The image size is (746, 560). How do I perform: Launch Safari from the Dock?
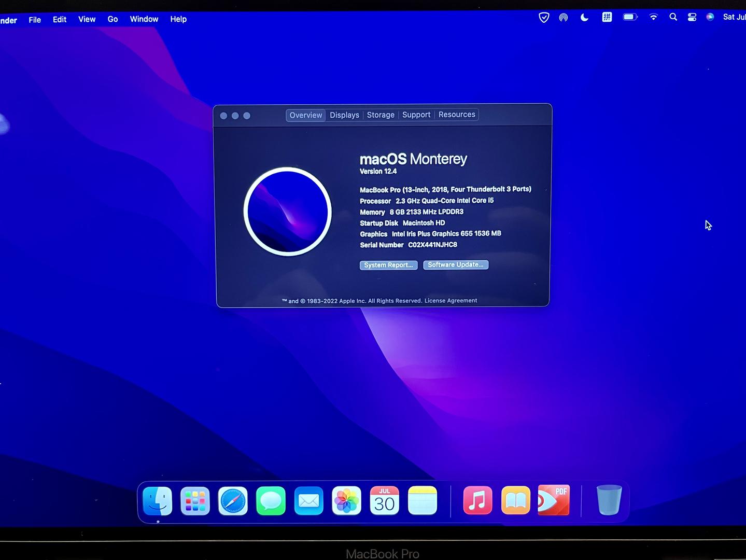pos(233,501)
